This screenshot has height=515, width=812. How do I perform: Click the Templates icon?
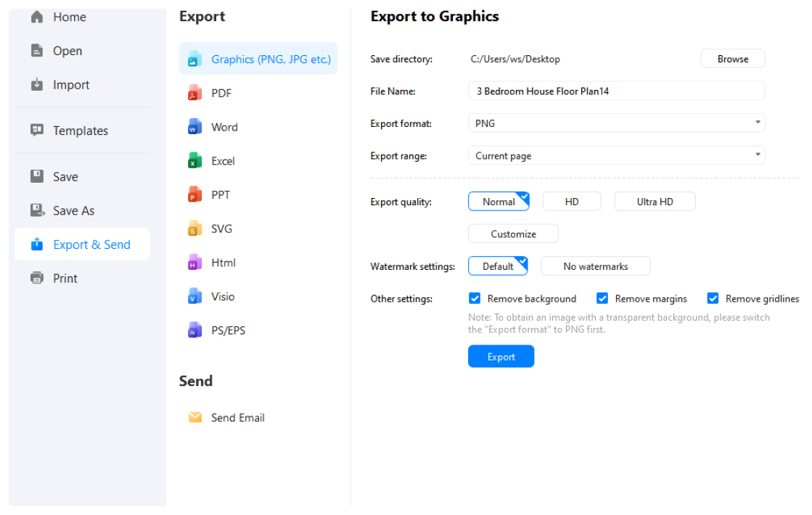coord(37,130)
